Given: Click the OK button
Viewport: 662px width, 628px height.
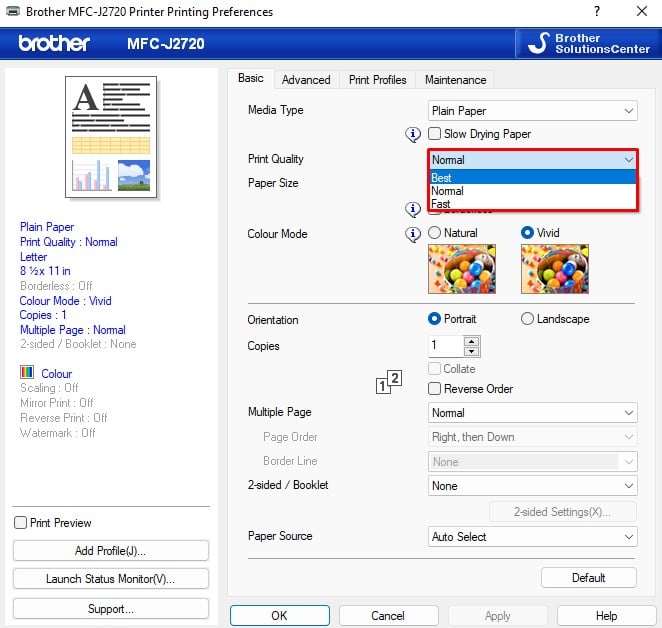Looking at the screenshot, I should click(279, 615).
